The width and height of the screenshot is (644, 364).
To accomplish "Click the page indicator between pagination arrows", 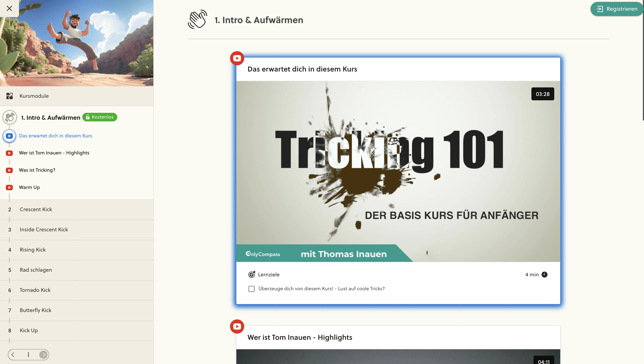I will (x=28, y=355).
